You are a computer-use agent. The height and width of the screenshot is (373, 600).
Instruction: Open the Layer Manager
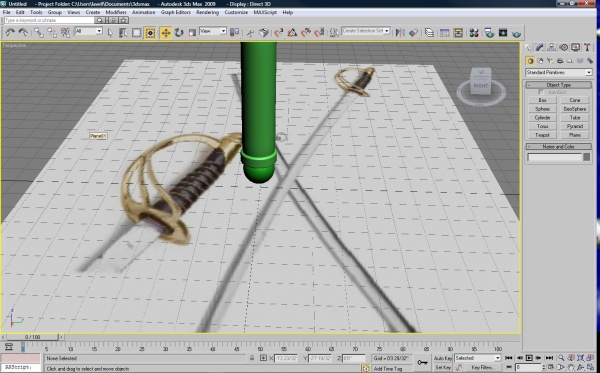(429, 33)
